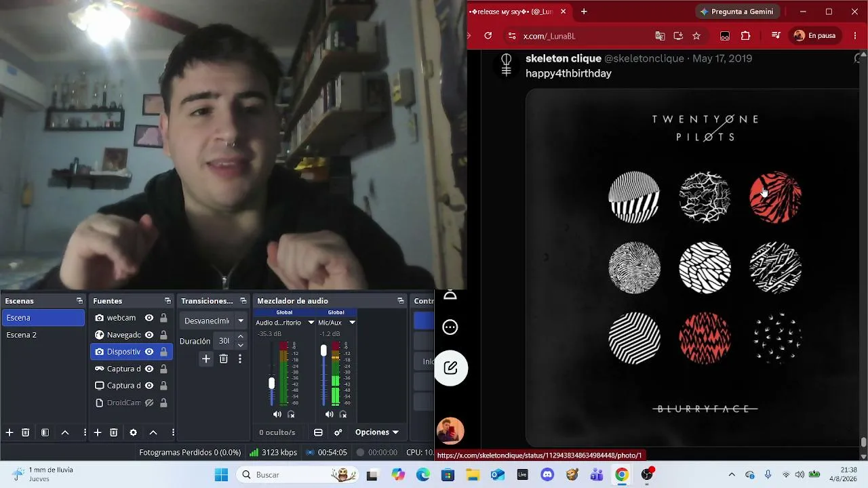The width and height of the screenshot is (868, 488).
Task: Open OBS Studio from the taskbar
Action: coord(647,475)
